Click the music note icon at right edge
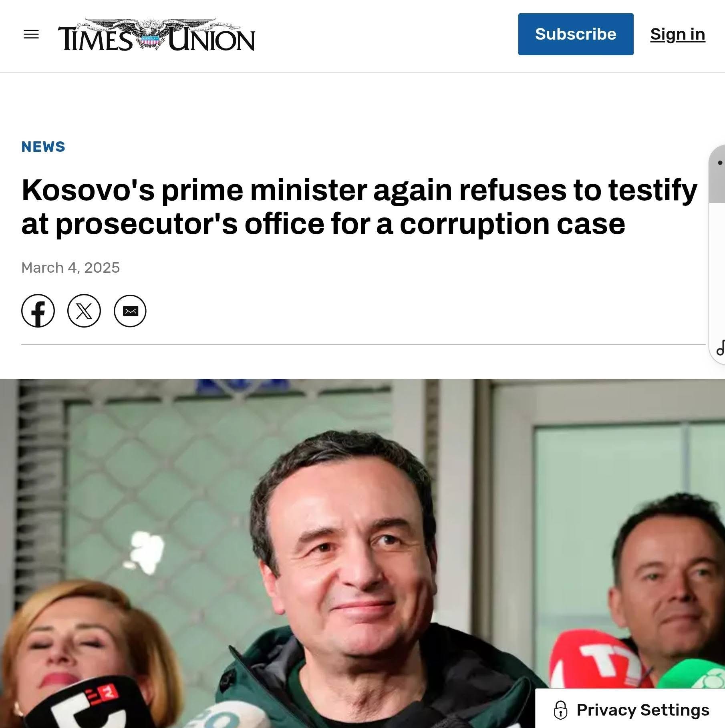The width and height of the screenshot is (725, 728). 721,348
